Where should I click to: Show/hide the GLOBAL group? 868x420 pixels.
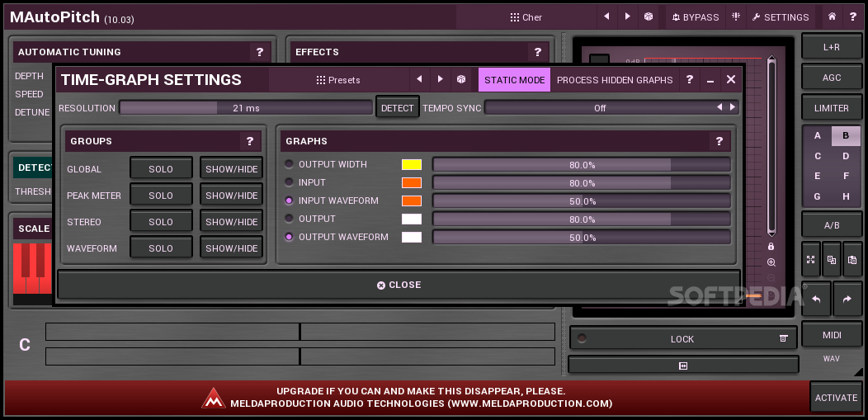tap(231, 168)
